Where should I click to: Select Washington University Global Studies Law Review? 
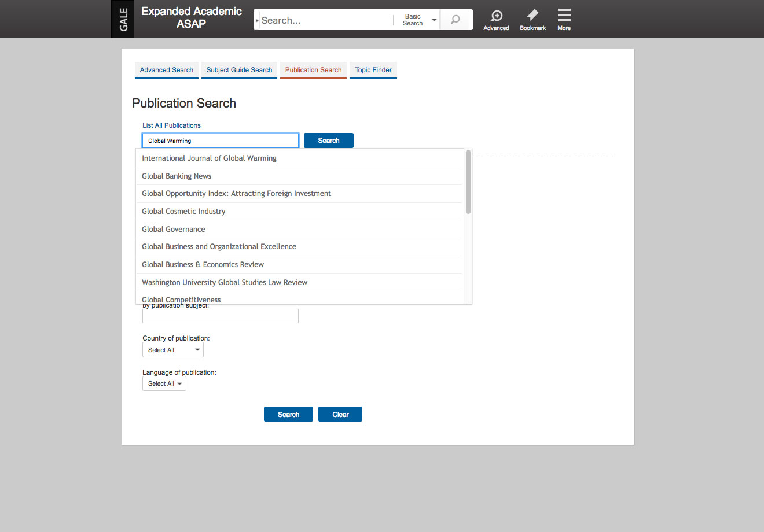pyautogui.click(x=299, y=282)
